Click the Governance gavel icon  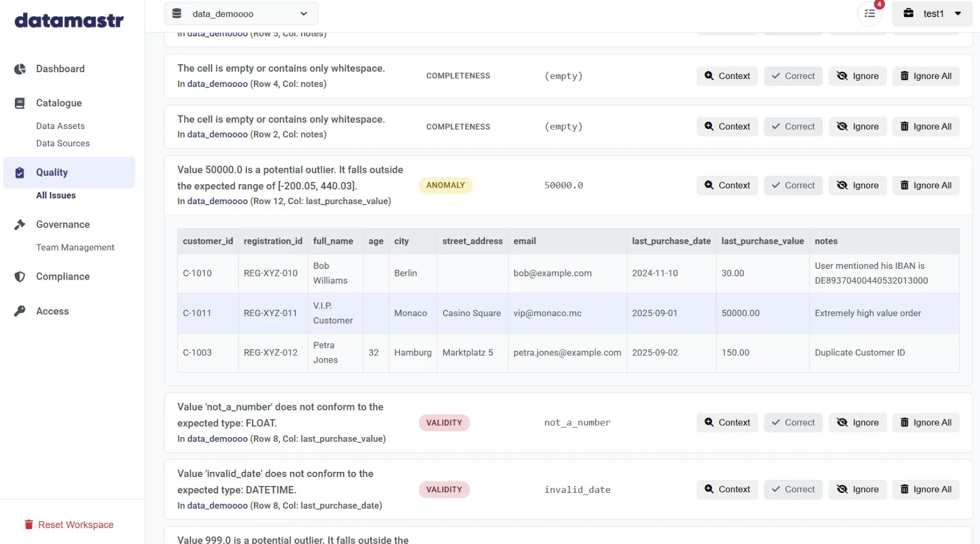pyautogui.click(x=20, y=225)
